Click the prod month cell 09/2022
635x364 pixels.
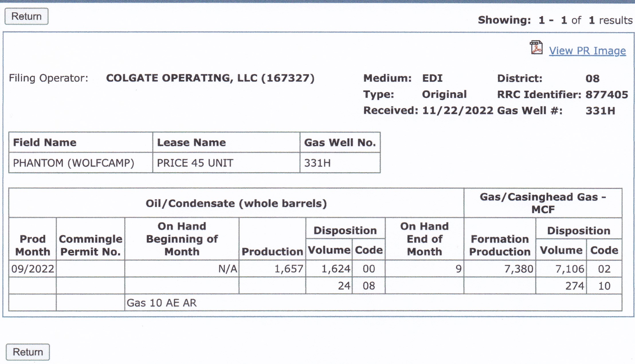[33, 269]
